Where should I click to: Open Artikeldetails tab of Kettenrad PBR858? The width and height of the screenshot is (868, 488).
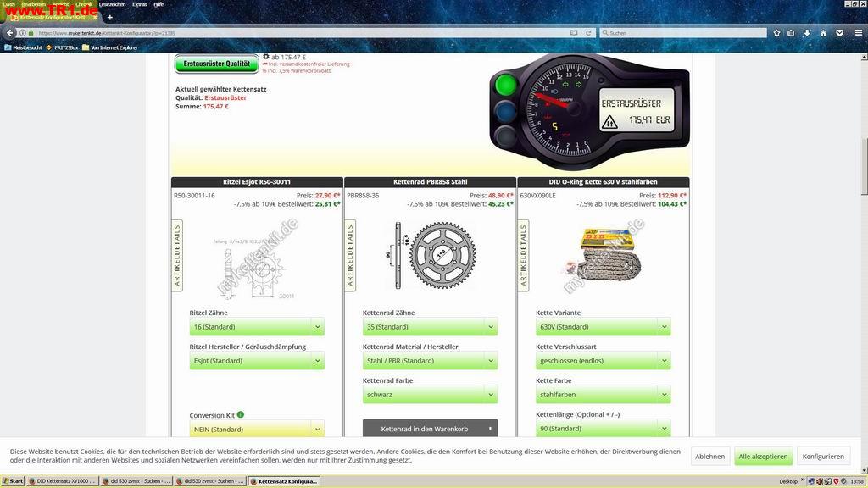[350, 255]
